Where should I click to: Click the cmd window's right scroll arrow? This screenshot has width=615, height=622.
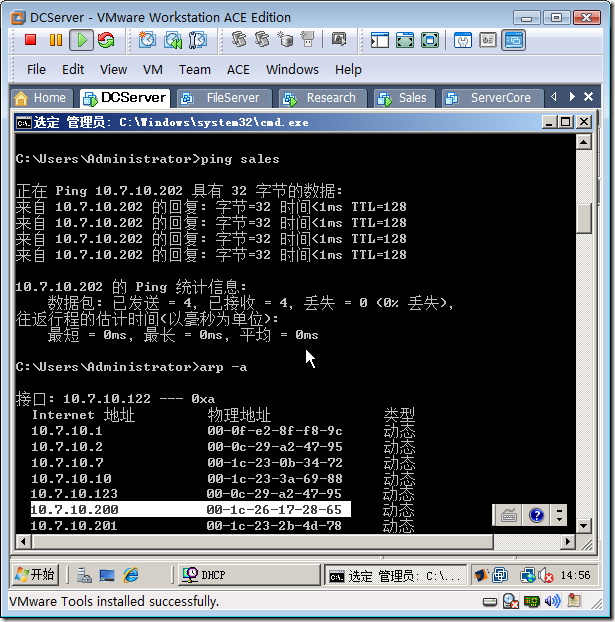(x=568, y=541)
